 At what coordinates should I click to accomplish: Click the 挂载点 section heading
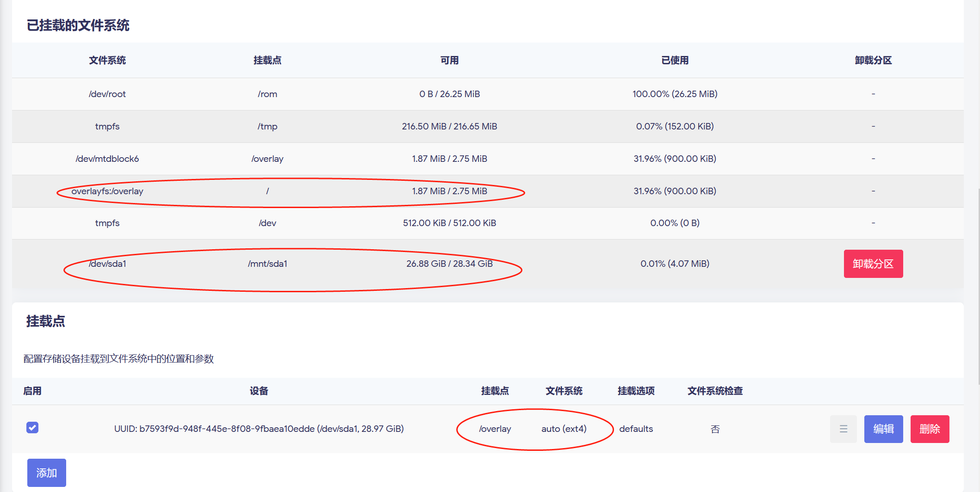pos(46,321)
